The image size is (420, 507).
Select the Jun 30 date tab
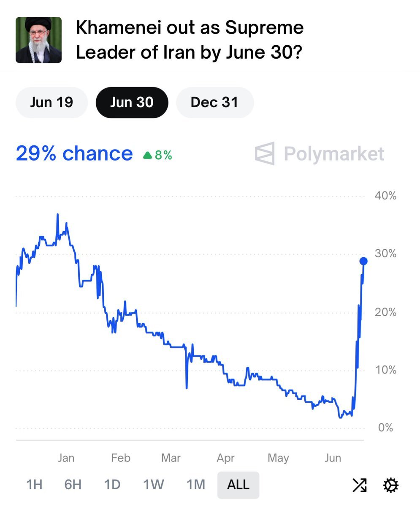pyautogui.click(x=132, y=102)
